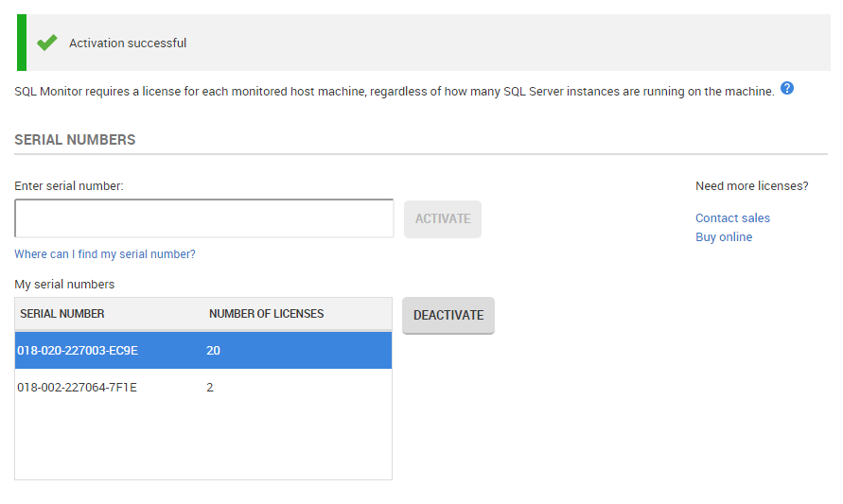
Task: Follow the Contact sales link
Action: click(x=732, y=218)
